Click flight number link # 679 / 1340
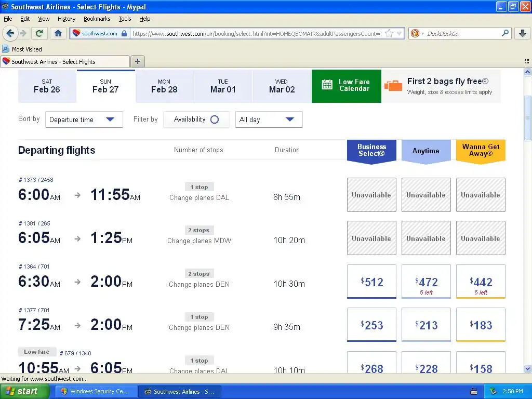Screen dimensions: 532x399 coord(75,353)
